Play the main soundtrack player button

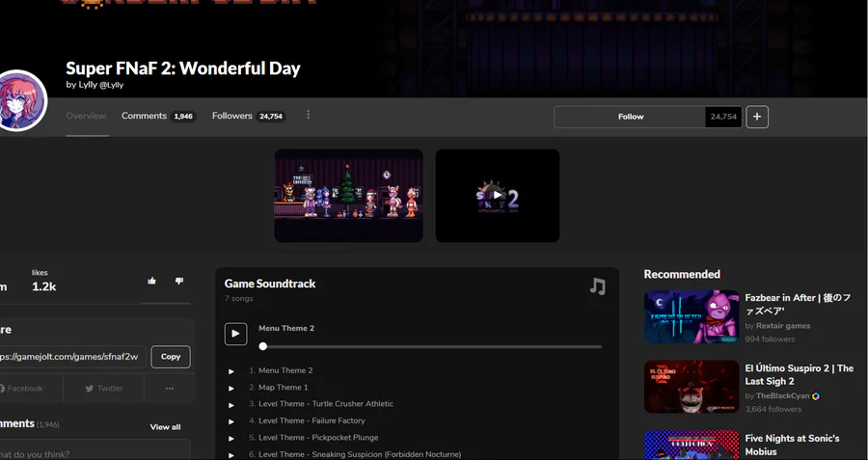pos(236,334)
